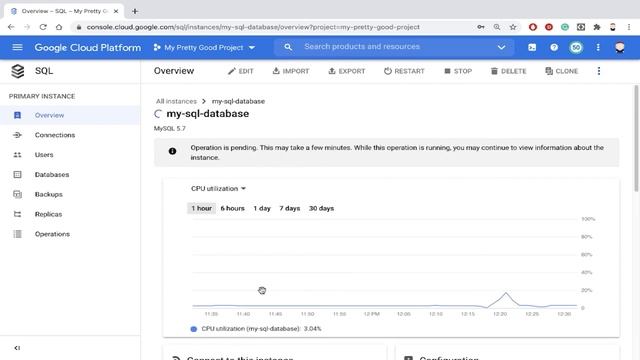Screen dimensions: 640x360
Task: Click the Google Cloud Platform logo text
Action: 88,47
